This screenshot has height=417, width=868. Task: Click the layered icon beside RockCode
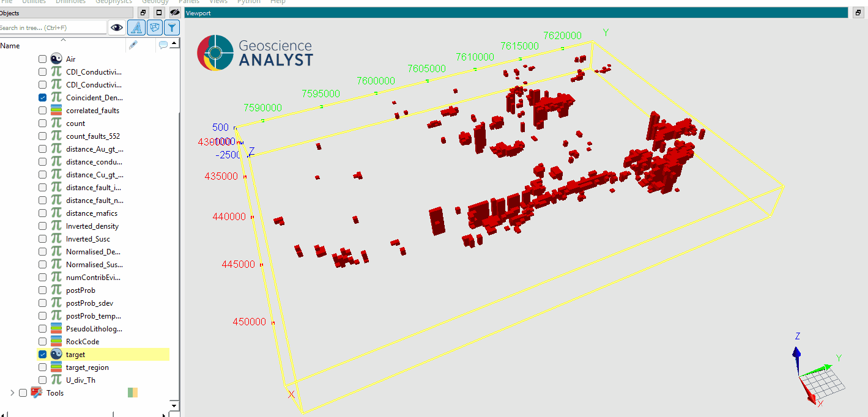56,342
